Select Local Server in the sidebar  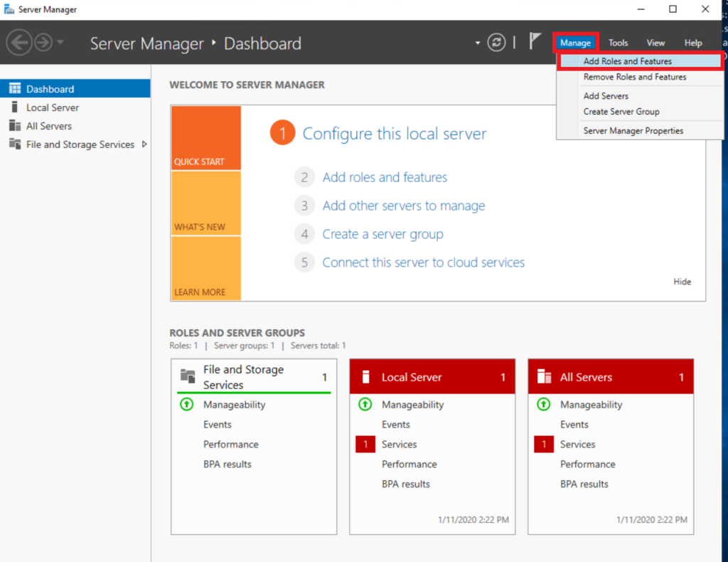pyautogui.click(x=75, y=107)
